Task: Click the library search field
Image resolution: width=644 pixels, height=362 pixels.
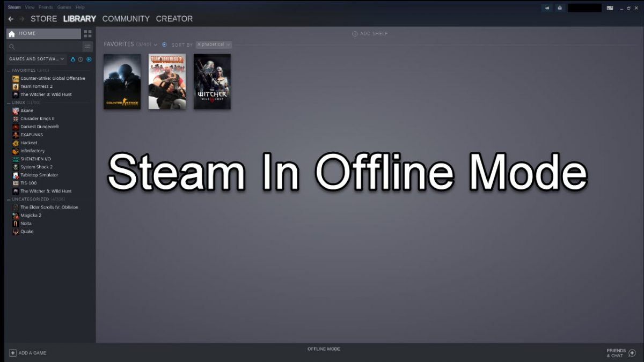Action: (x=43, y=47)
